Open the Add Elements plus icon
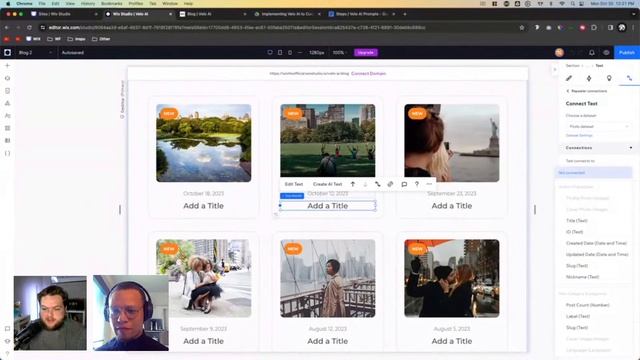The height and width of the screenshot is (360, 640). [x=7, y=65]
